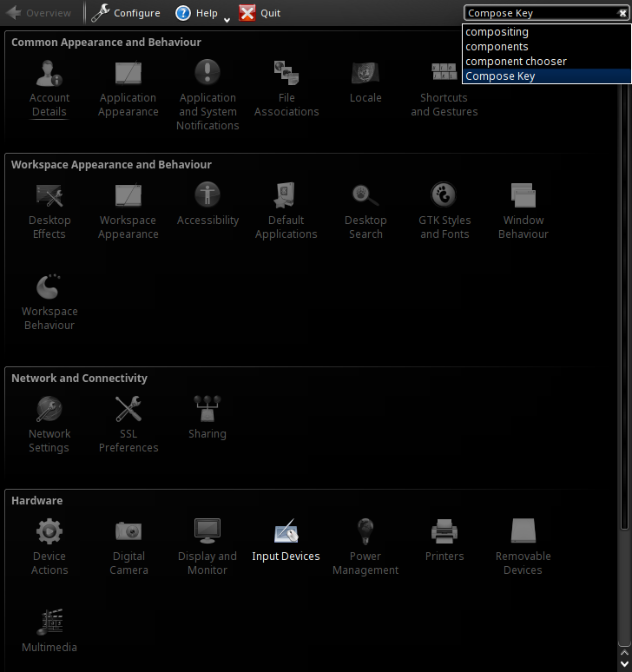Select 'component chooser' suggestion
Image resolution: width=632 pixels, height=672 pixels.
(546, 62)
